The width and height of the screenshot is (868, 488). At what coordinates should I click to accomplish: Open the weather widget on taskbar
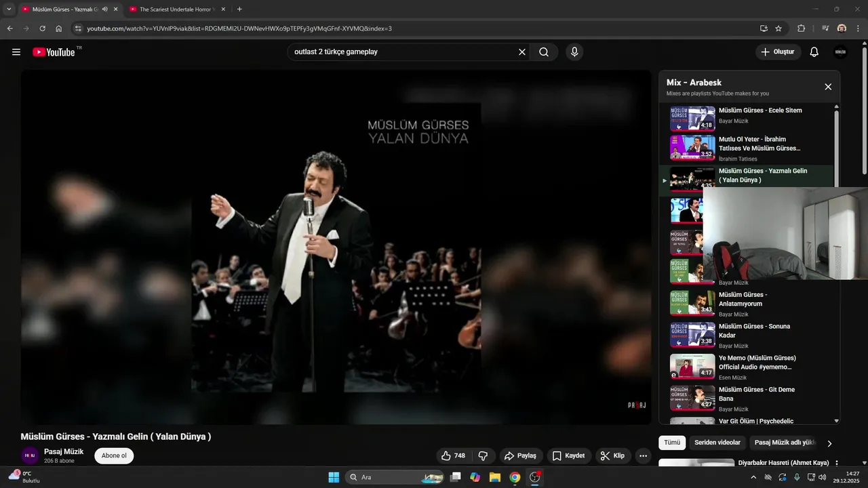coord(24,477)
